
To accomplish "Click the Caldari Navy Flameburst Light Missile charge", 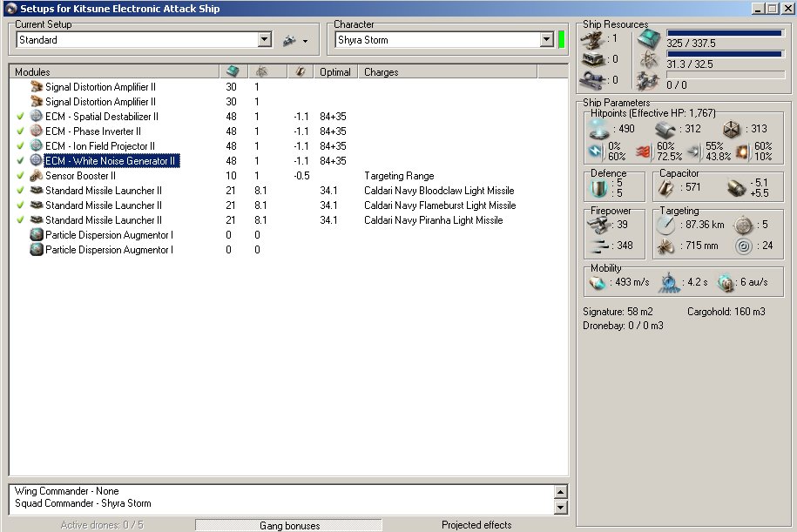I will [x=440, y=205].
